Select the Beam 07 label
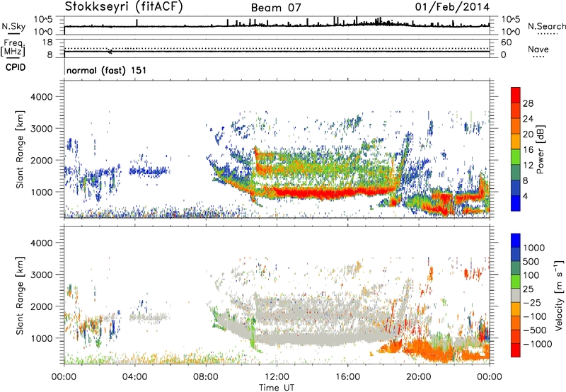Screen dimensions: 566x392 pyautogui.click(x=276, y=8)
